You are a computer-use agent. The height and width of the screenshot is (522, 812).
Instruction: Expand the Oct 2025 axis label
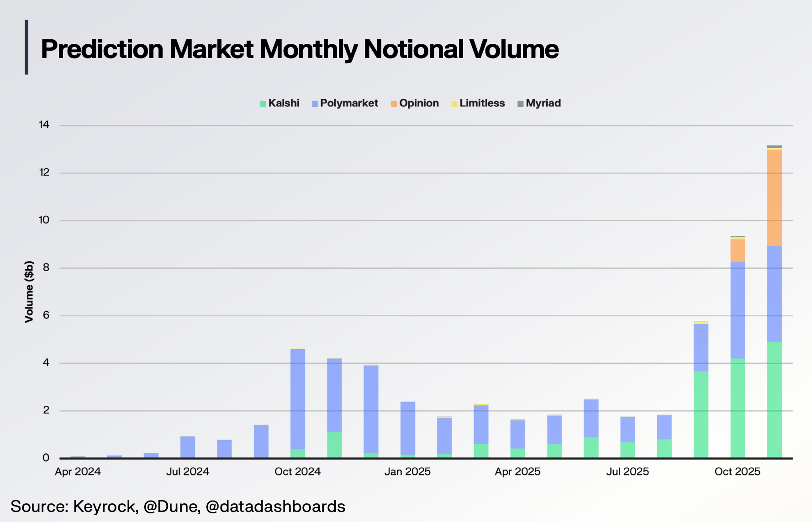737,471
